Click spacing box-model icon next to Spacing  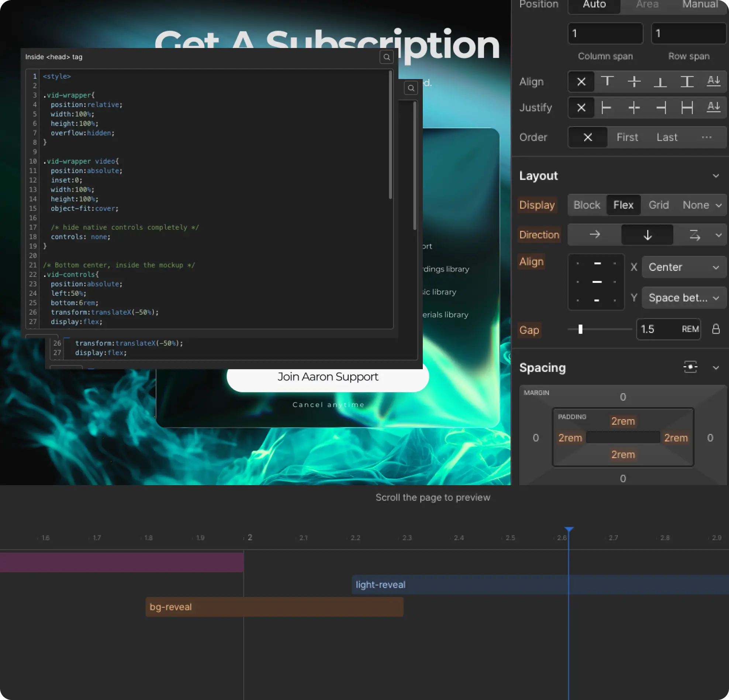pos(690,367)
